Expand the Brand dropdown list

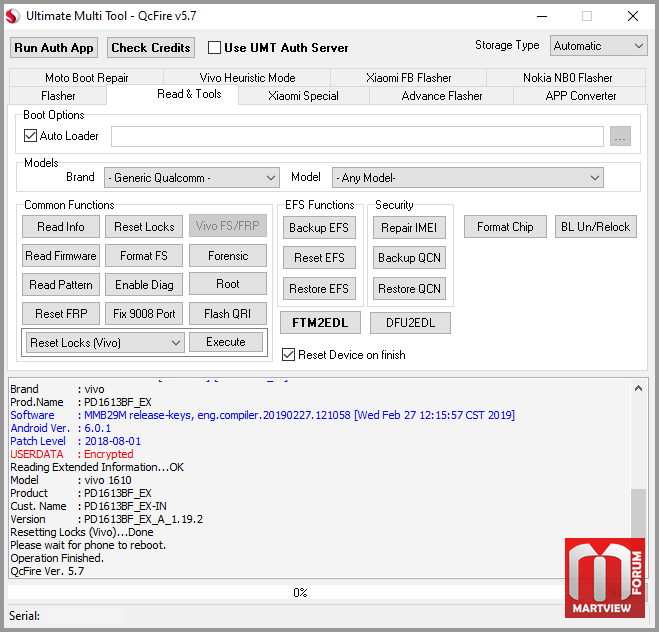(192, 178)
